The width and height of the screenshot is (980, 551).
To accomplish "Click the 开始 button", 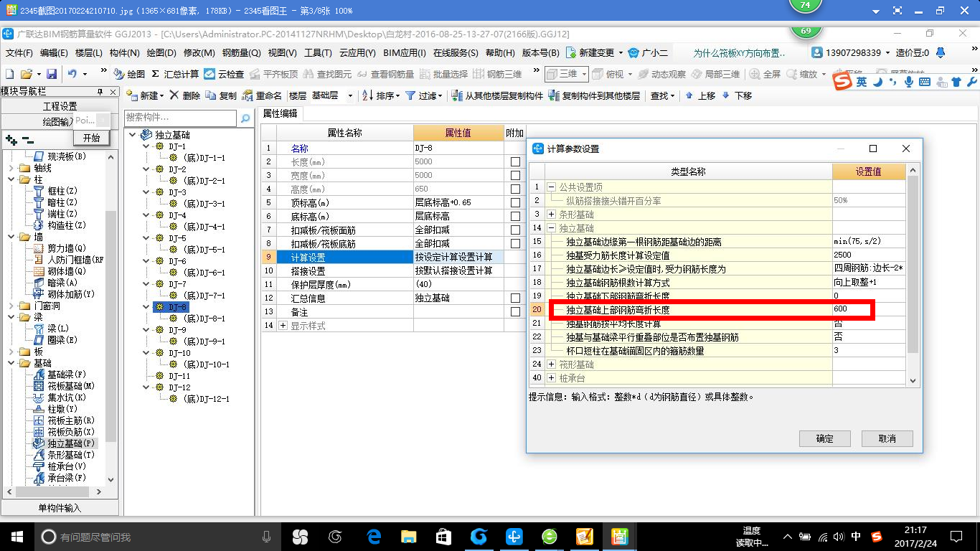I will [x=92, y=138].
